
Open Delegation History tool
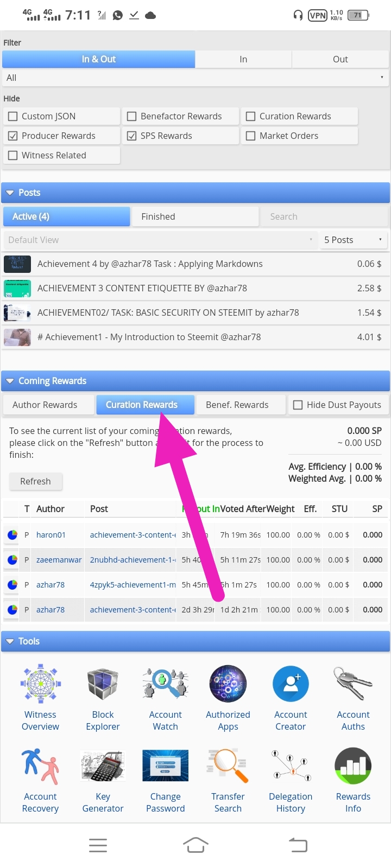coord(291,780)
